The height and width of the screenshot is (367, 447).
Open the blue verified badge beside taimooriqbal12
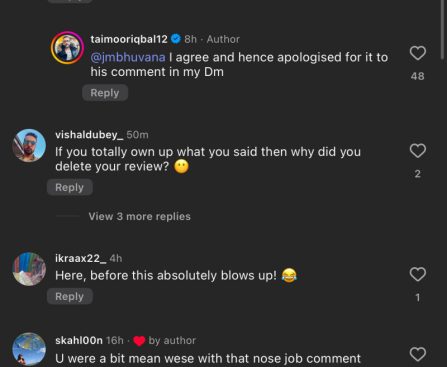coord(176,39)
